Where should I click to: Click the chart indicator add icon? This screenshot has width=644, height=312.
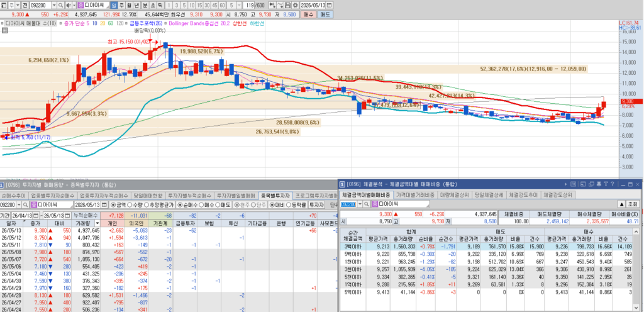coord(272,5)
